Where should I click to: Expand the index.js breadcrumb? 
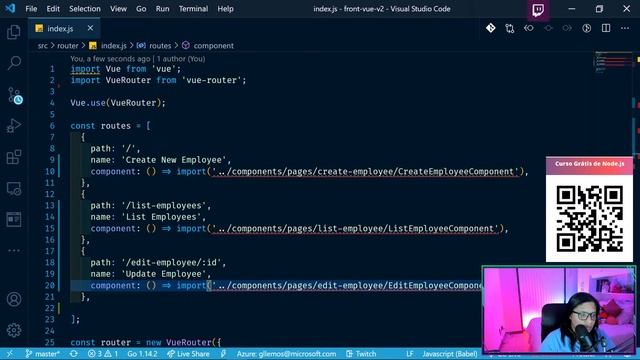point(108,46)
